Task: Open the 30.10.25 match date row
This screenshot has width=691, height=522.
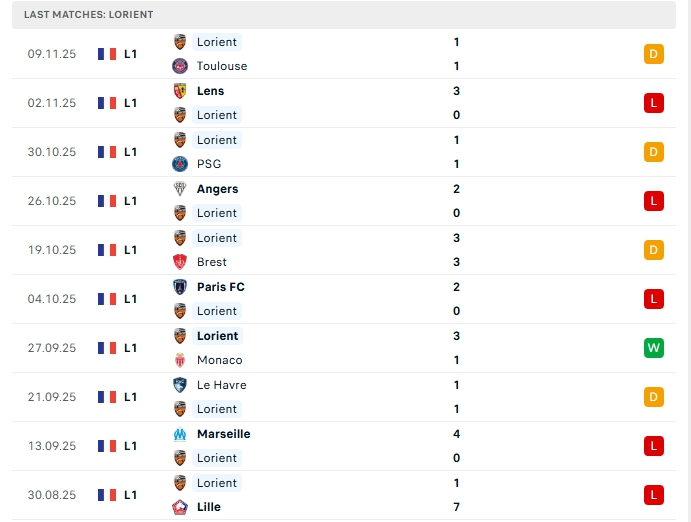Action: pyautogui.click(x=52, y=152)
